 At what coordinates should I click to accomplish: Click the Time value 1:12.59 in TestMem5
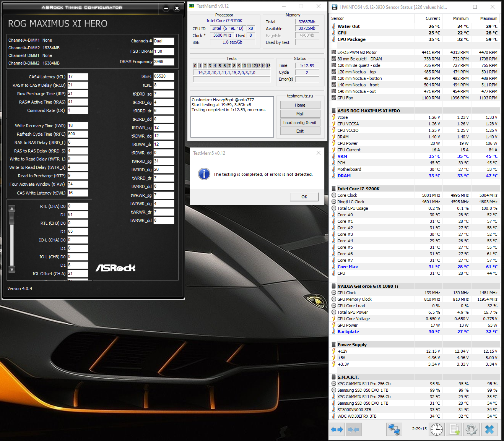click(x=307, y=66)
